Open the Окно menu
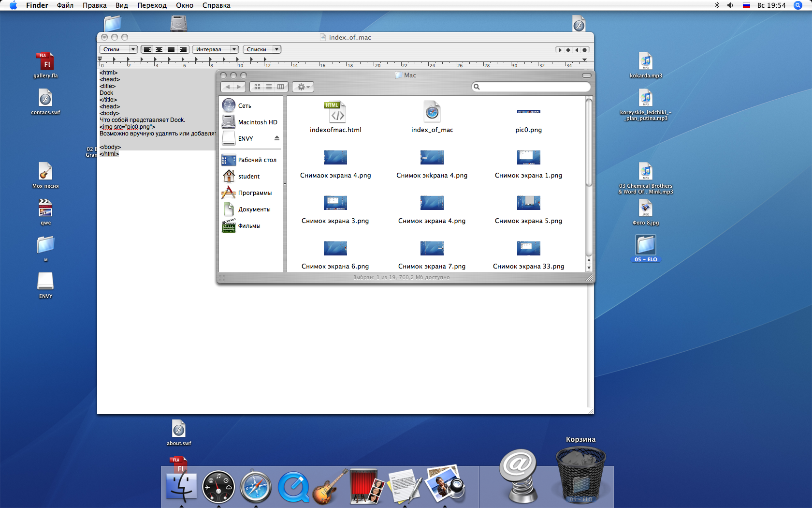This screenshot has height=508, width=812. 185,5
